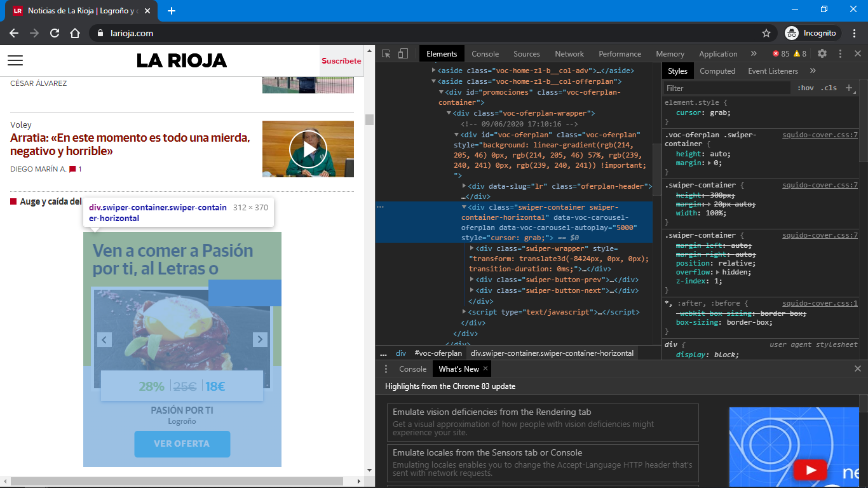Close the What's New drawer tab
Viewport: 868px width, 488px height.
pyautogui.click(x=485, y=369)
